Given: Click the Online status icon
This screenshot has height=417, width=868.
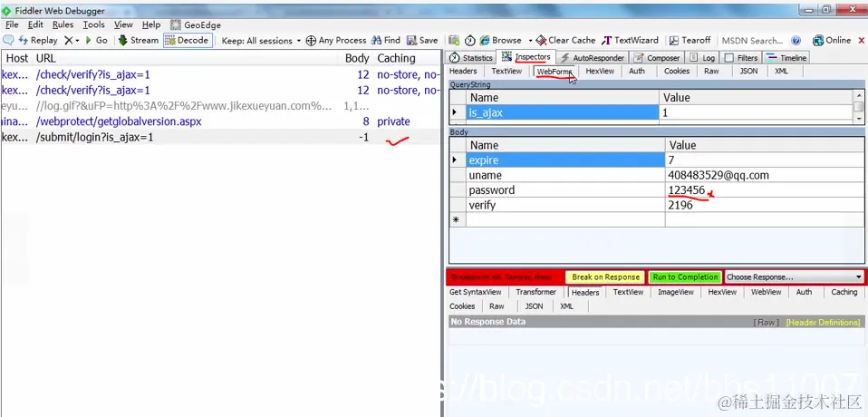Looking at the screenshot, I should click(817, 41).
